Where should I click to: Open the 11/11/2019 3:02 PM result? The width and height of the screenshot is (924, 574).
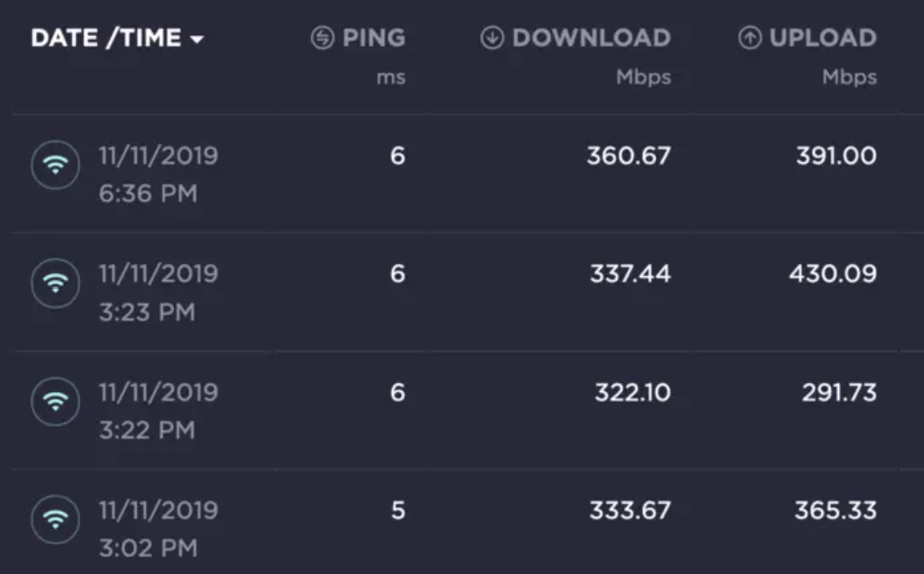pyautogui.click(x=158, y=530)
